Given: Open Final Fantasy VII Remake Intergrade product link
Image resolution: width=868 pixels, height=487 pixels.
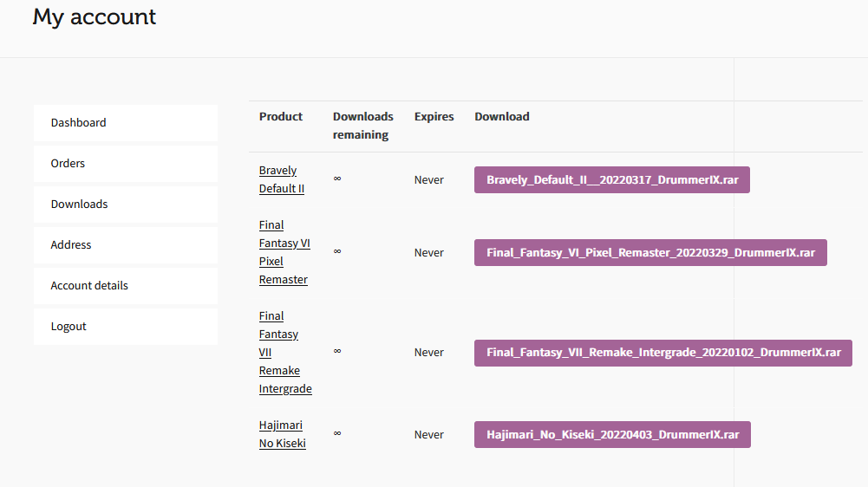Looking at the screenshot, I should point(284,353).
